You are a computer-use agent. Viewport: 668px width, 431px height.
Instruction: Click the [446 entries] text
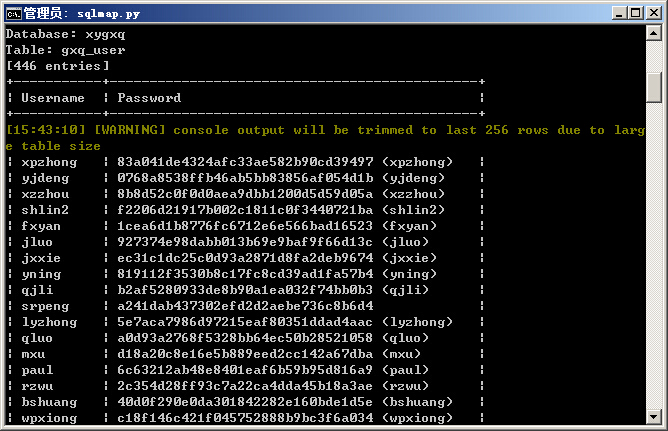point(58,66)
